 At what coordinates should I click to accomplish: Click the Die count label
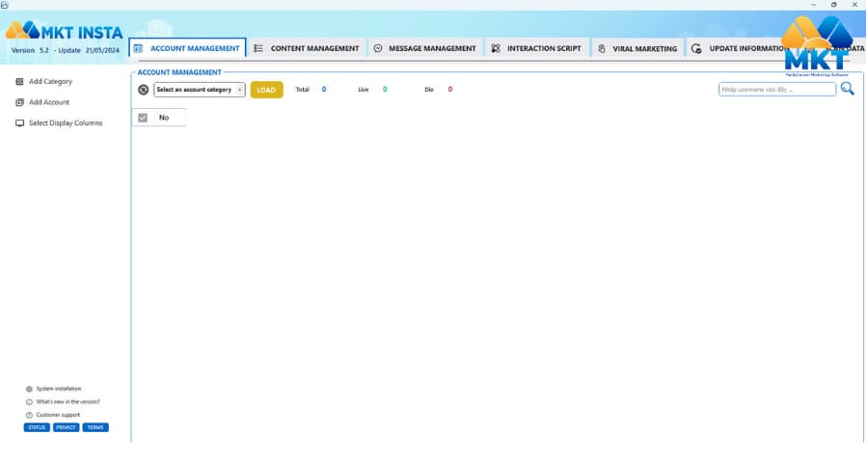[x=429, y=89]
